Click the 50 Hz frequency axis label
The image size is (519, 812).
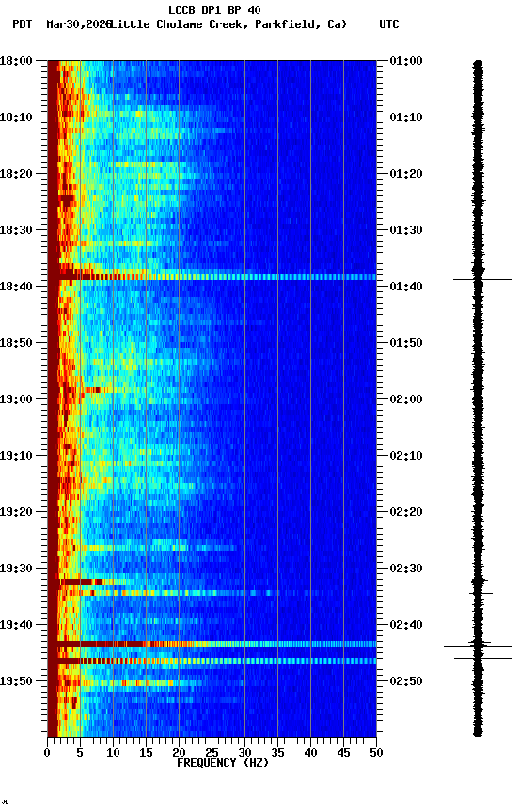point(377,753)
